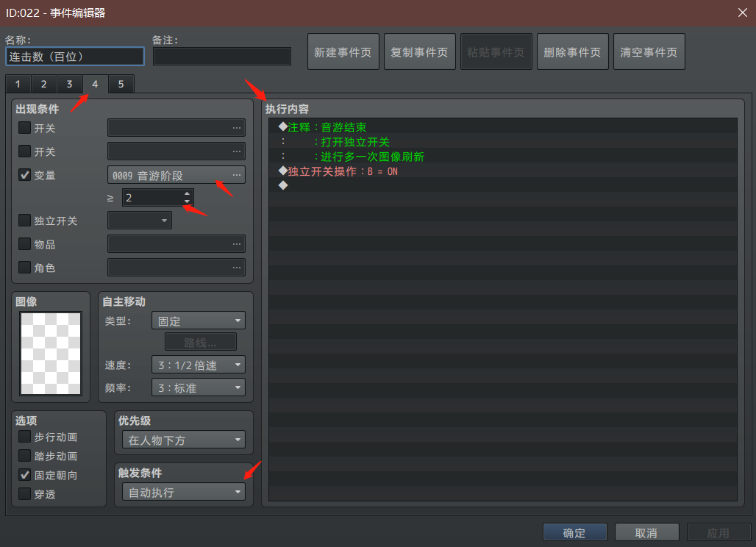
Task: Switch to event page tab 5
Action: 121,84
